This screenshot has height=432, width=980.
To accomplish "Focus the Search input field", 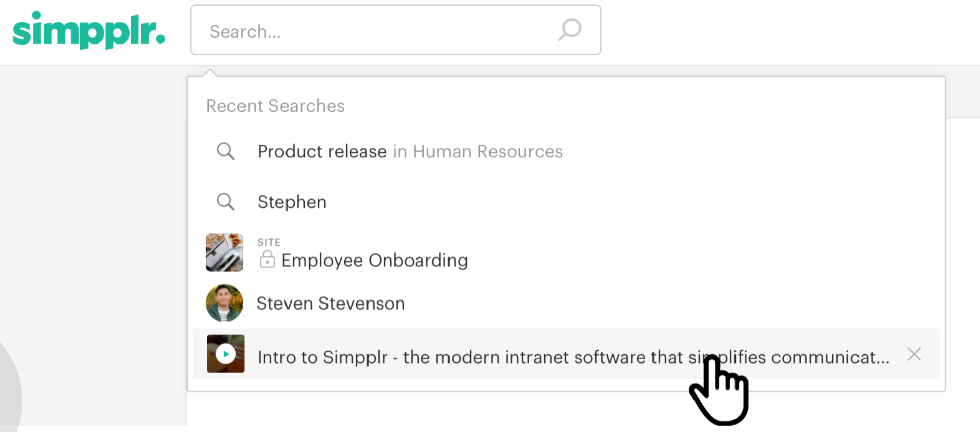I will pos(375,30).
